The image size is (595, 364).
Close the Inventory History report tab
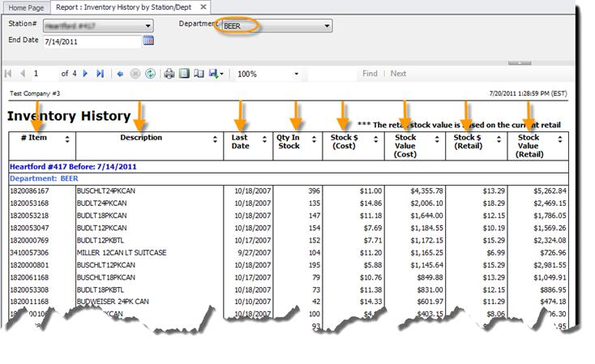point(204,6)
